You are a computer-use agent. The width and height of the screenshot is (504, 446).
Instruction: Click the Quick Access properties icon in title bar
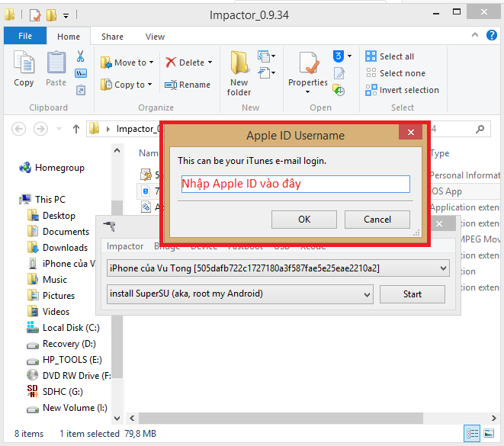35,14
